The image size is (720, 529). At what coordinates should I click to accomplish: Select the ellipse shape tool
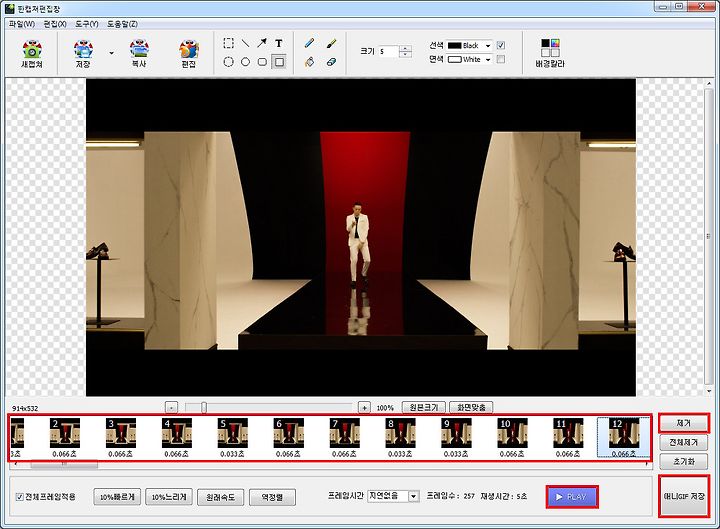click(x=245, y=62)
